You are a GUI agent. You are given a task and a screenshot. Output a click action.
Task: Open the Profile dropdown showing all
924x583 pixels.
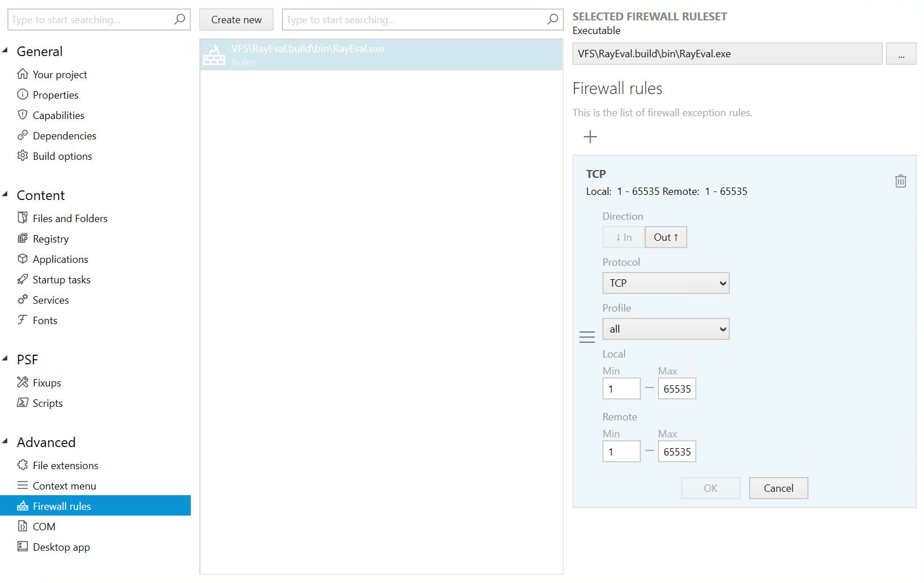coord(665,329)
